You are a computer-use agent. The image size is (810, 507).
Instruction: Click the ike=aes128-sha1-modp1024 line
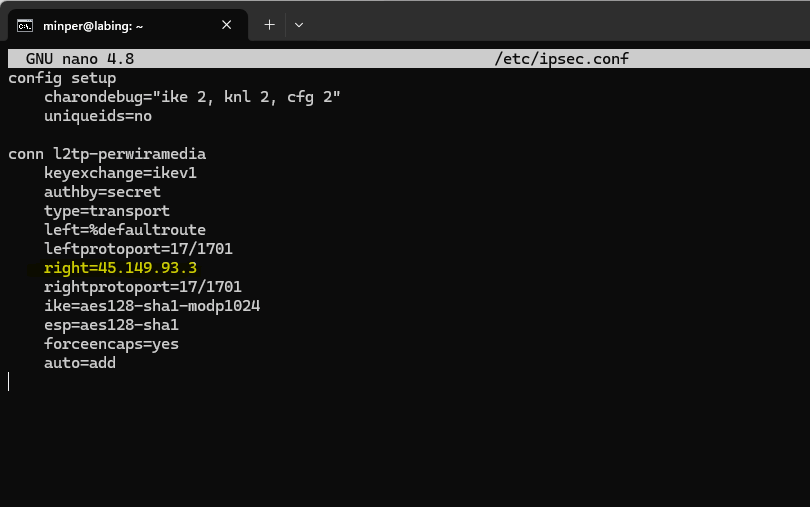(x=152, y=306)
